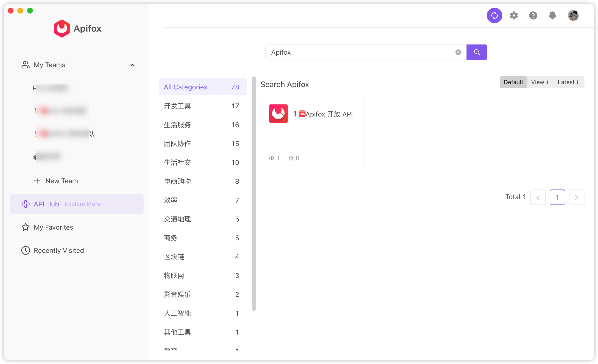598x364 pixels.
Task: Filter by 商务 category
Action: click(203, 238)
